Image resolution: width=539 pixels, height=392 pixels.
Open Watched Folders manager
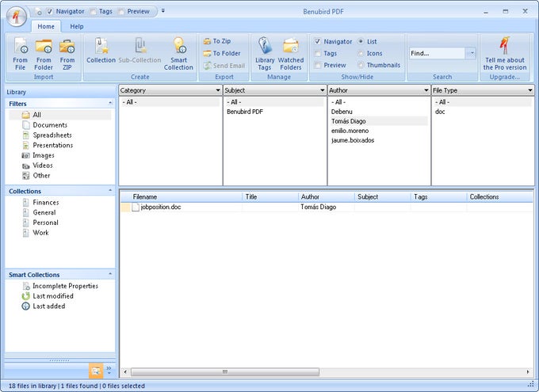click(x=291, y=54)
